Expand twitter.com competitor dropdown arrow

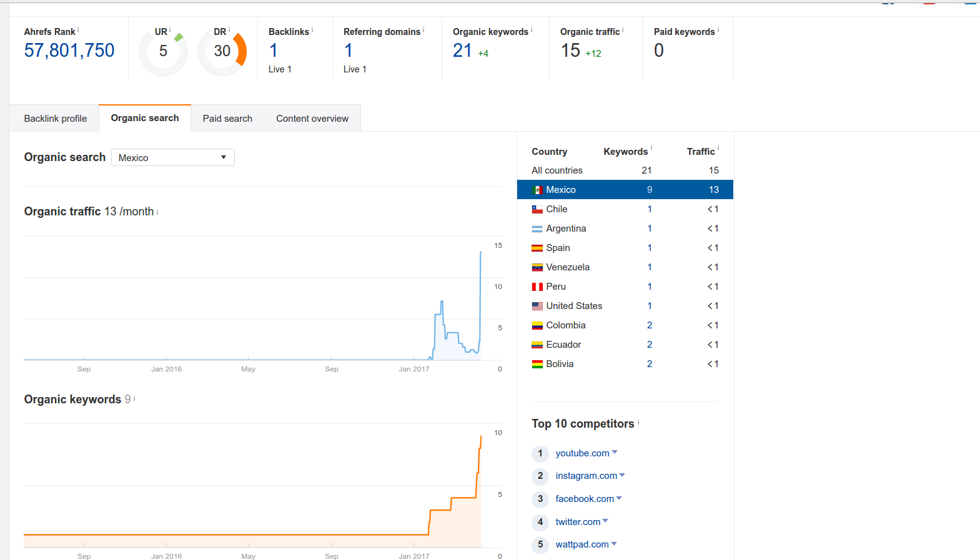pyautogui.click(x=605, y=521)
